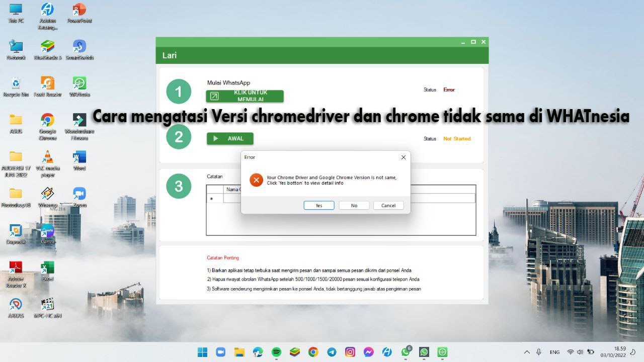This screenshot has width=644, height=362.
Task: Open Foxit Reader desktop shortcut
Action: coord(48,86)
